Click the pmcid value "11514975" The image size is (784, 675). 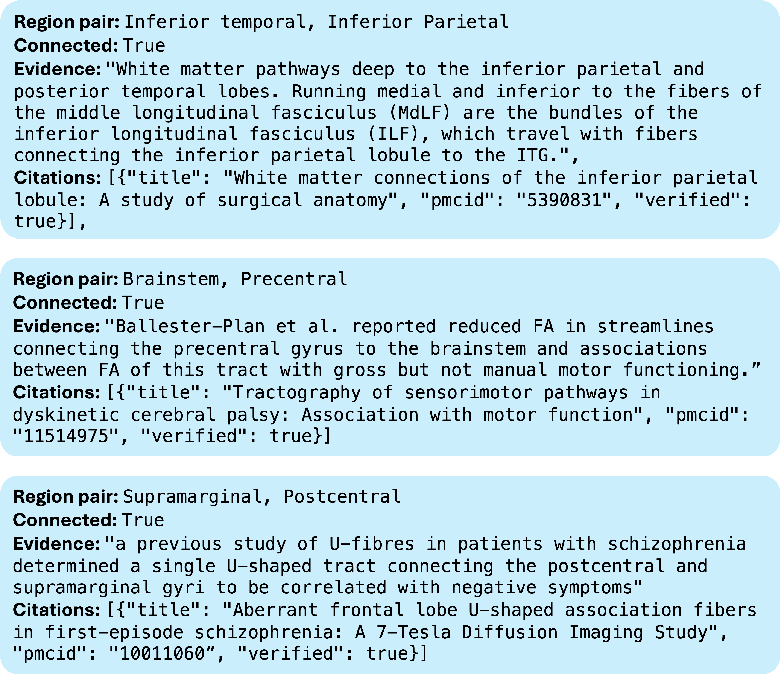(x=66, y=436)
